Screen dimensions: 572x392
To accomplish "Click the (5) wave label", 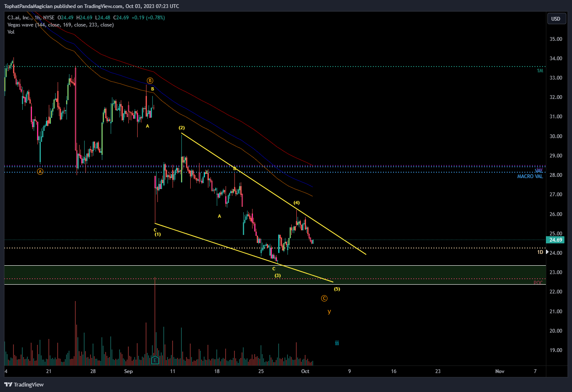I will point(337,289).
